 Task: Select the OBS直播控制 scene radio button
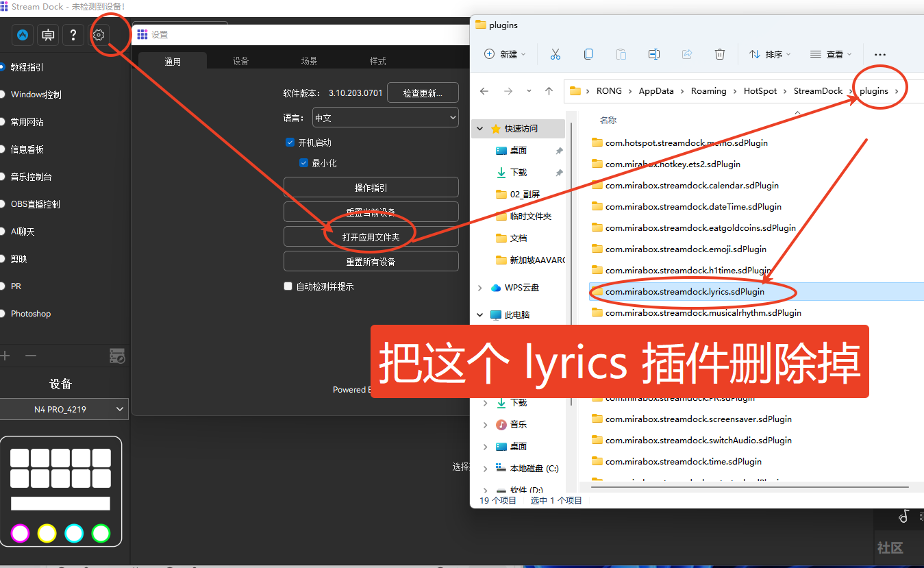pyautogui.click(x=1, y=204)
